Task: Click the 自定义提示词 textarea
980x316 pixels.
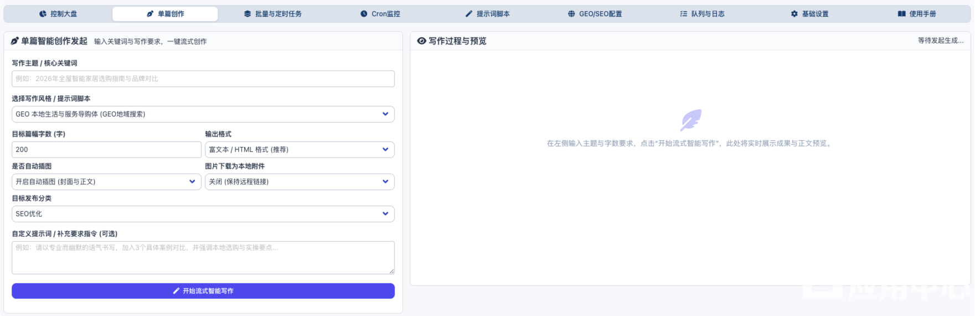Action: click(x=203, y=258)
